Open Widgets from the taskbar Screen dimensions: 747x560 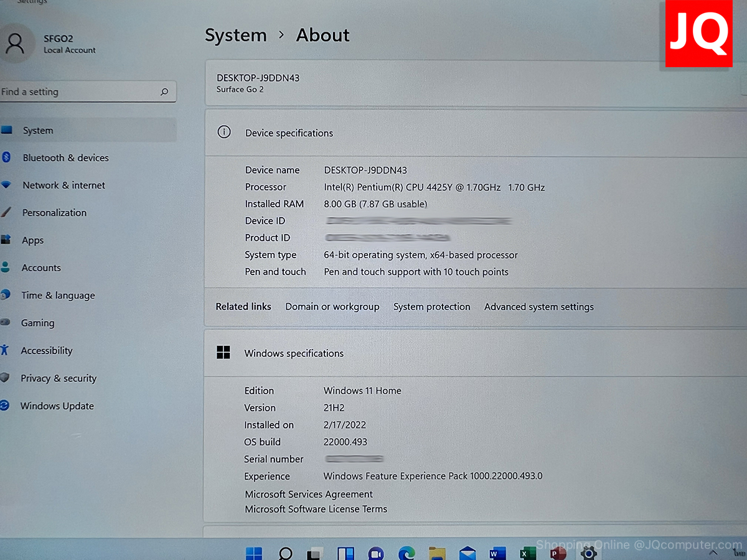click(x=346, y=553)
